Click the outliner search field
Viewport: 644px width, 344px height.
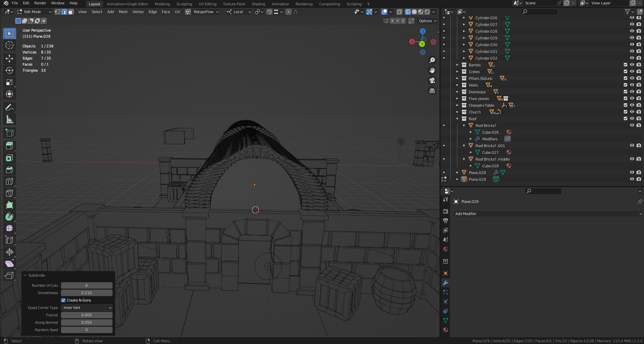coord(539,12)
